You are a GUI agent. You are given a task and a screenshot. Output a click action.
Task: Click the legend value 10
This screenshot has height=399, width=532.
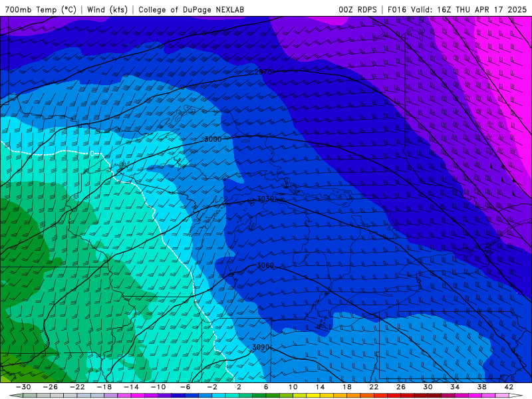click(293, 387)
